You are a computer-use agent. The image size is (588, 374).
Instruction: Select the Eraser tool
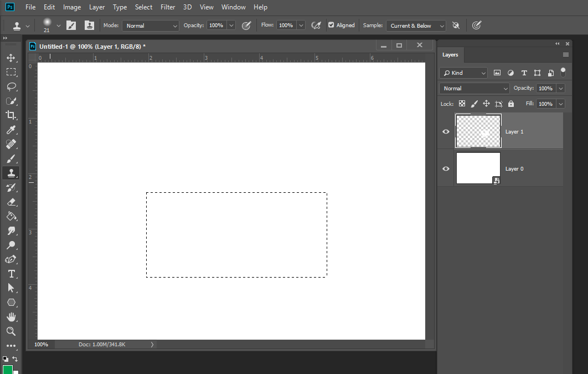click(x=11, y=202)
